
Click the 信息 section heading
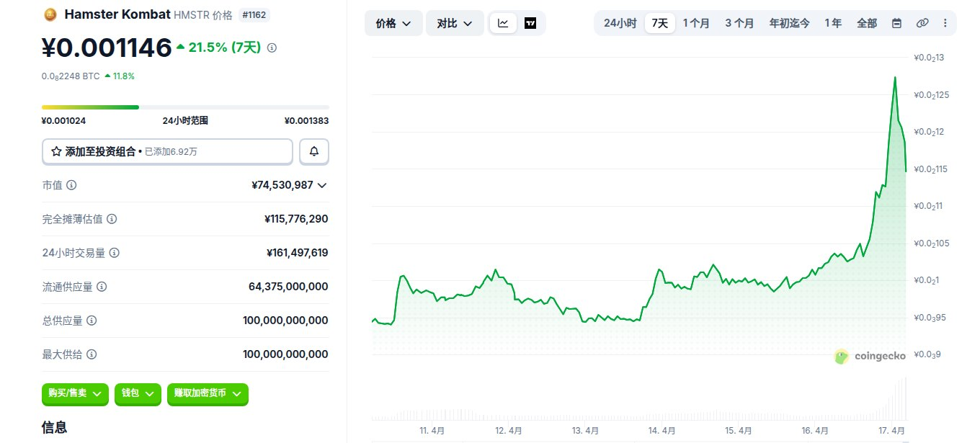(55, 427)
